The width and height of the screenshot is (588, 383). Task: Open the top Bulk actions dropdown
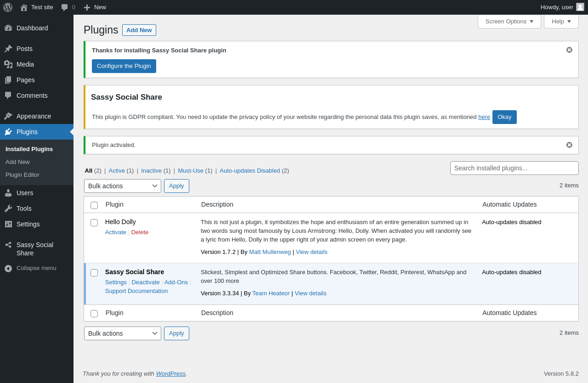click(123, 186)
